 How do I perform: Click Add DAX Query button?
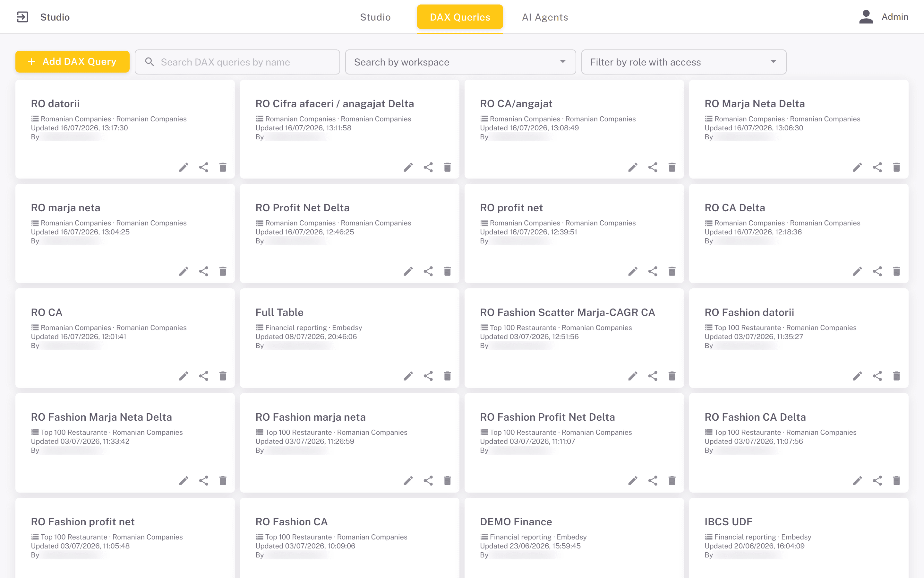pos(72,62)
